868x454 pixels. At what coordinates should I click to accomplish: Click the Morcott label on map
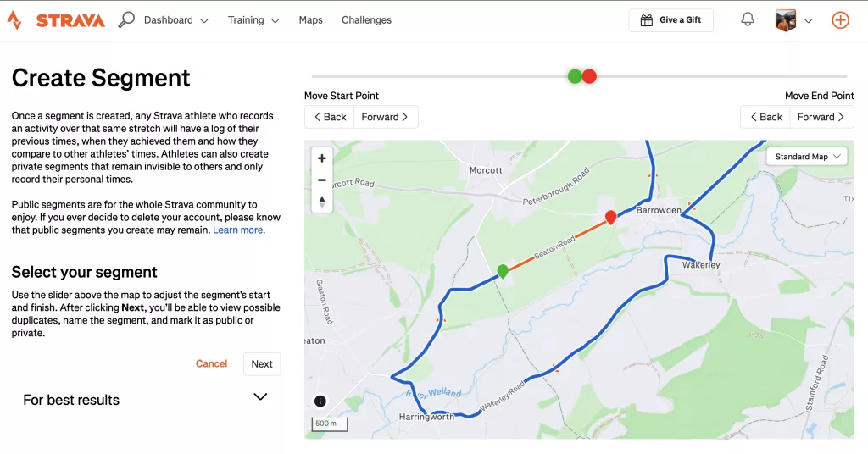tap(486, 170)
